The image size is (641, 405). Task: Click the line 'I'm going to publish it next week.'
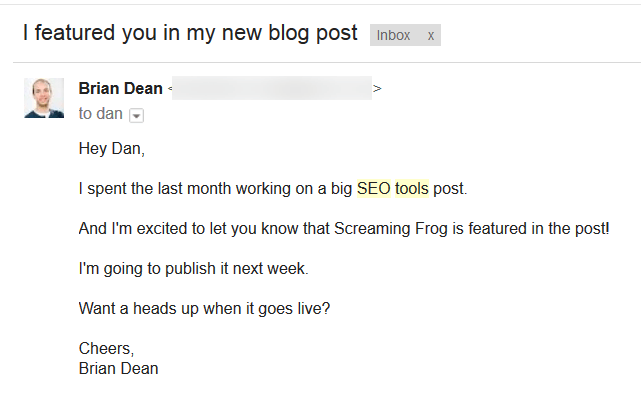(x=192, y=269)
